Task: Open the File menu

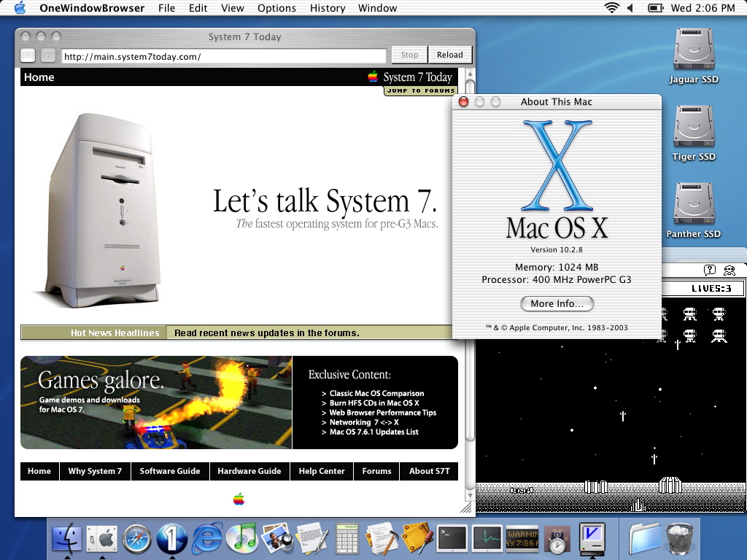Action: [167, 8]
